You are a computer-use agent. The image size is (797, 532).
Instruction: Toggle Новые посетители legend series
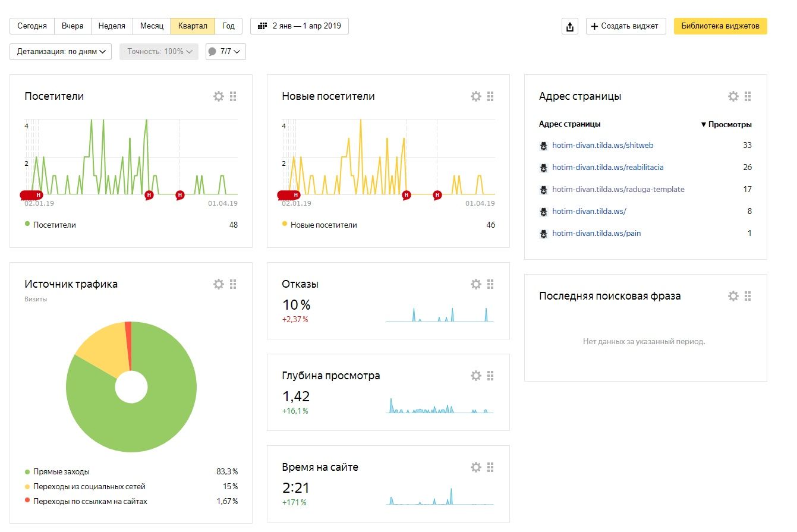(x=323, y=225)
